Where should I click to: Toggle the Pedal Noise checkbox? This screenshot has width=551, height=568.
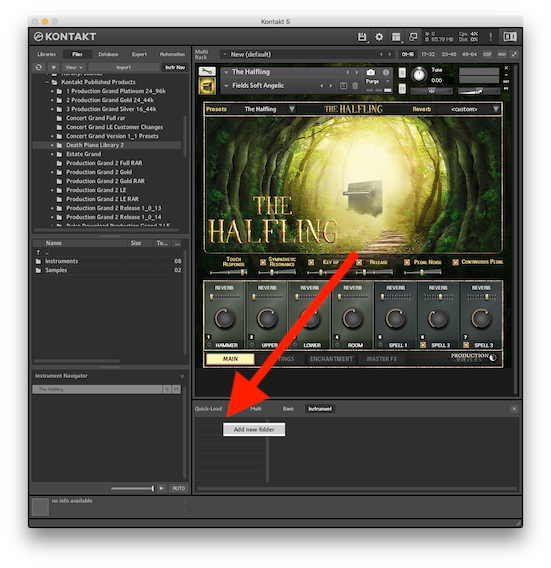point(407,262)
